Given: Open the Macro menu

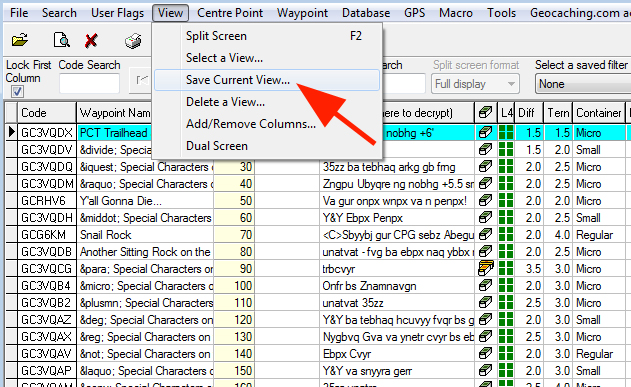Looking at the screenshot, I should [x=456, y=13].
